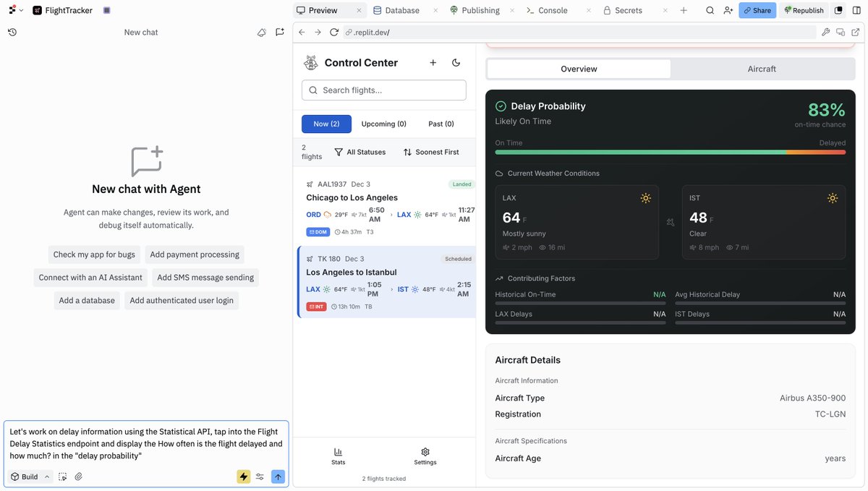Click the Check my app for bugs suggestion
Viewport: 868px width, 491px height.
point(94,255)
